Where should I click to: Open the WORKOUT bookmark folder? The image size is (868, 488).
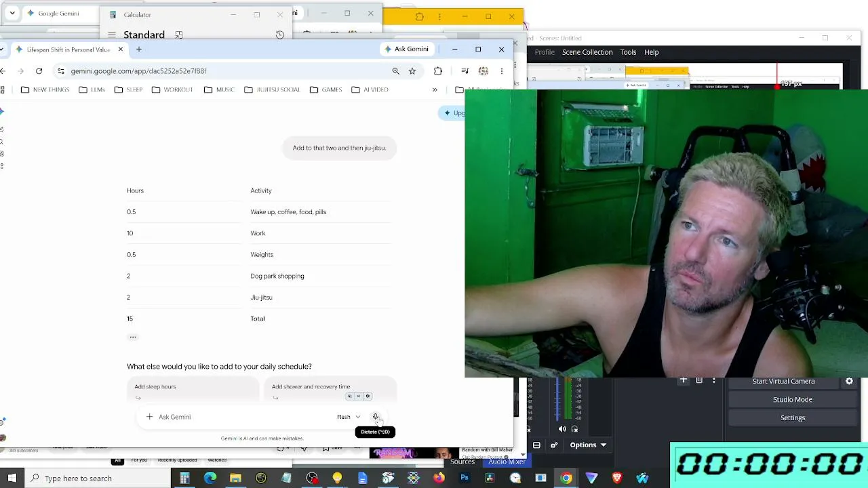point(172,89)
